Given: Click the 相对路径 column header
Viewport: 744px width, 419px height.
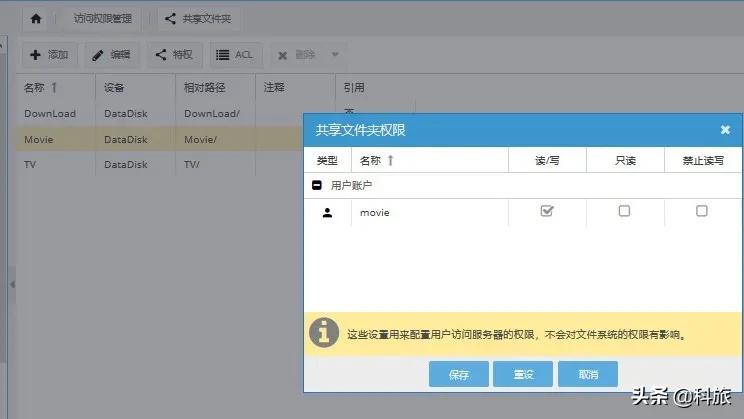Looking at the screenshot, I should click(215, 87).
